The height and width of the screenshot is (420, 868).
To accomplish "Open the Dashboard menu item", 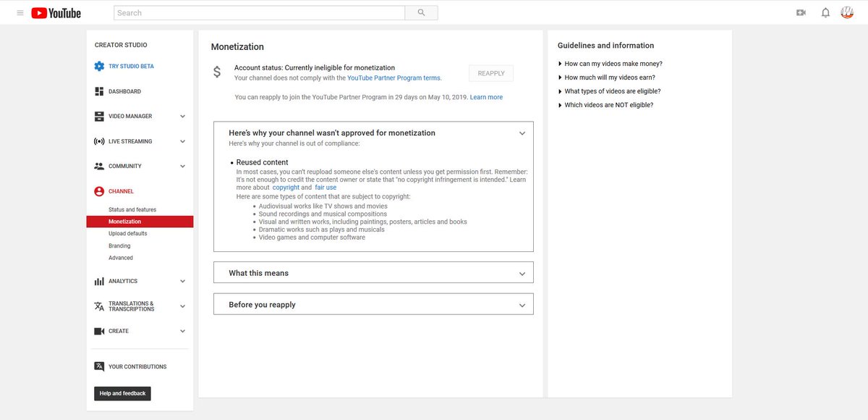I will 124,91.
